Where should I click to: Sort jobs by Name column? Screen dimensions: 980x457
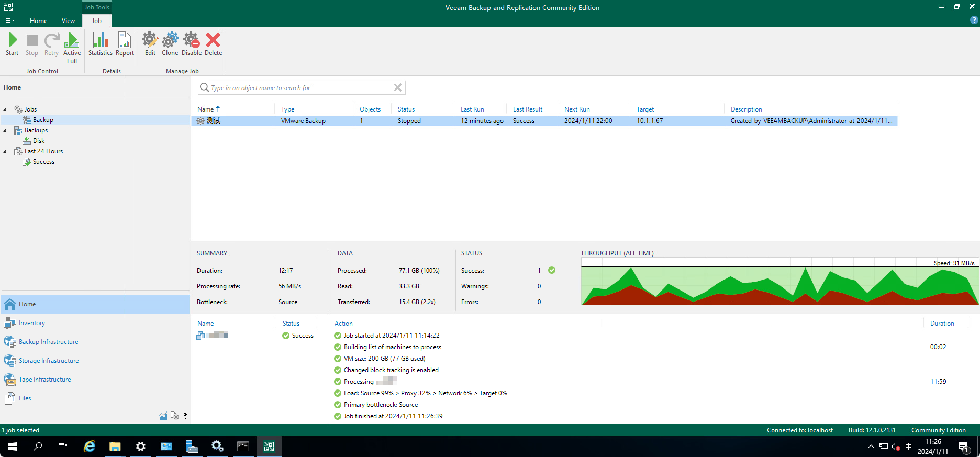(x=205, y=109)
